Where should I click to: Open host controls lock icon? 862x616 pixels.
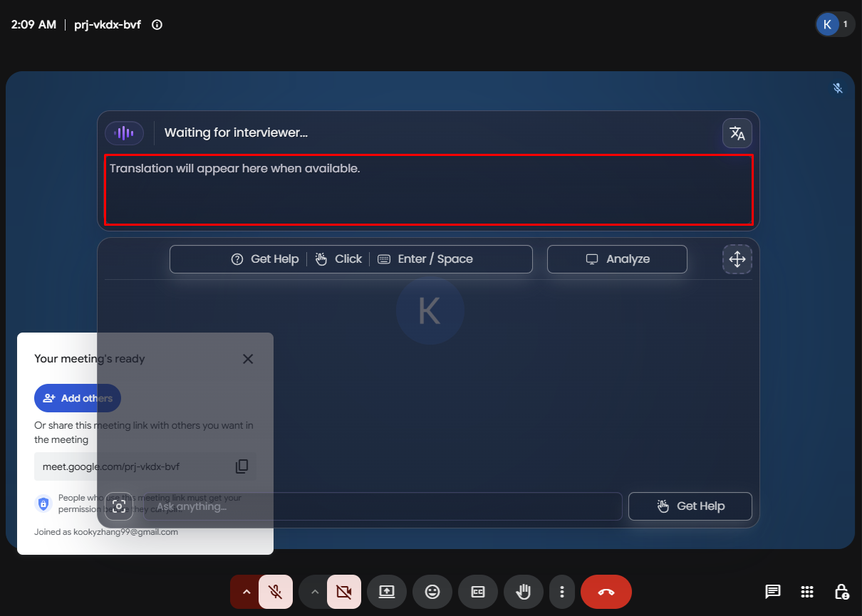pos(841,592)
